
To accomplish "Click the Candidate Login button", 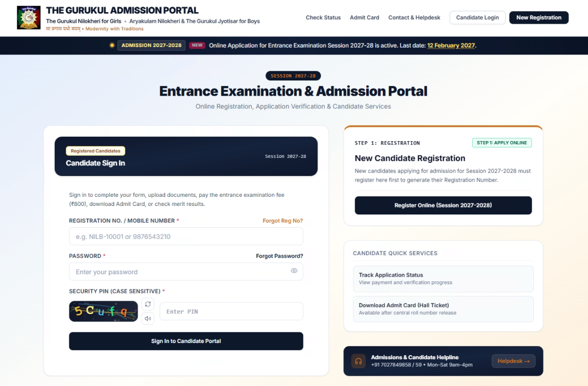I will 478,18.
